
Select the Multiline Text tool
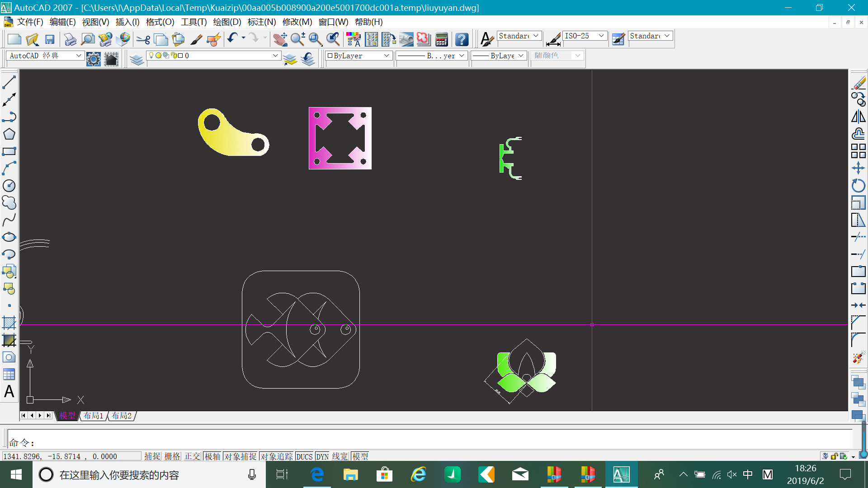(9, 391)
